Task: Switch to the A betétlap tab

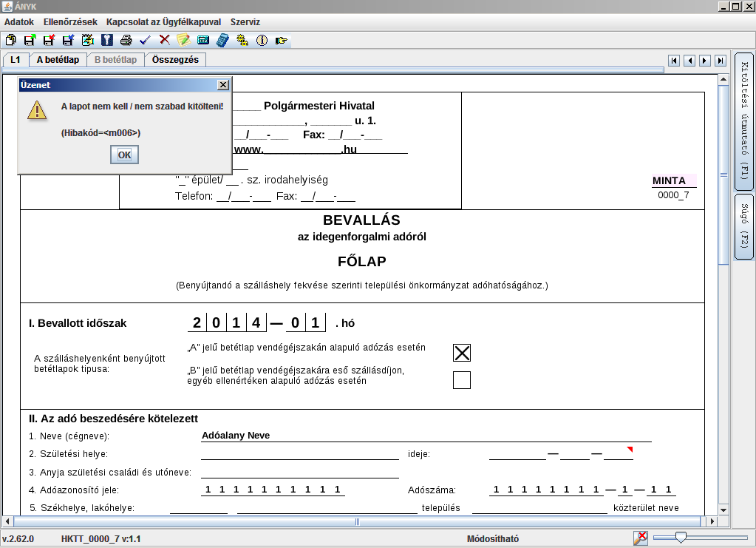Action: 58,60
